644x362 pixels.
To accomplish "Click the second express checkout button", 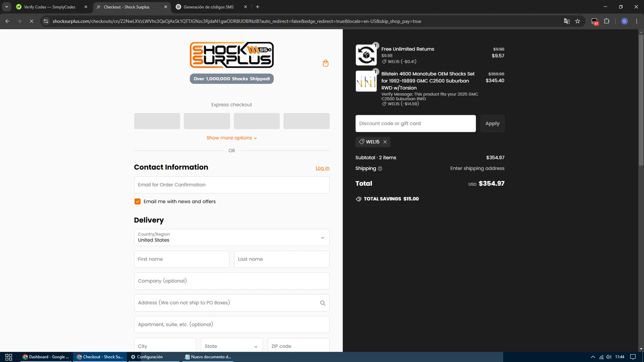I will click(207, 121).
